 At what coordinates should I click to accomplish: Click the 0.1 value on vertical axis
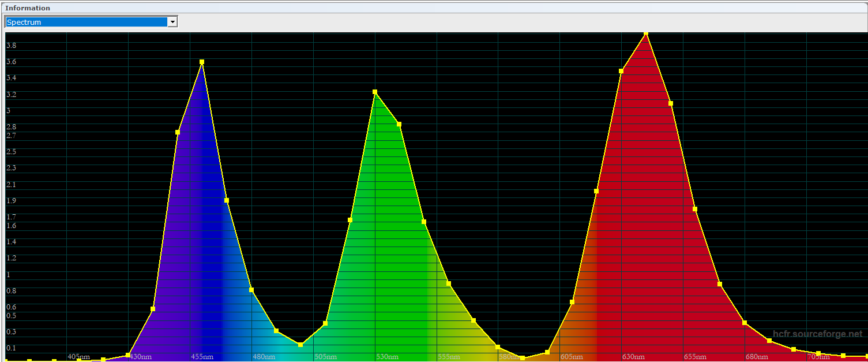[11, 348]
